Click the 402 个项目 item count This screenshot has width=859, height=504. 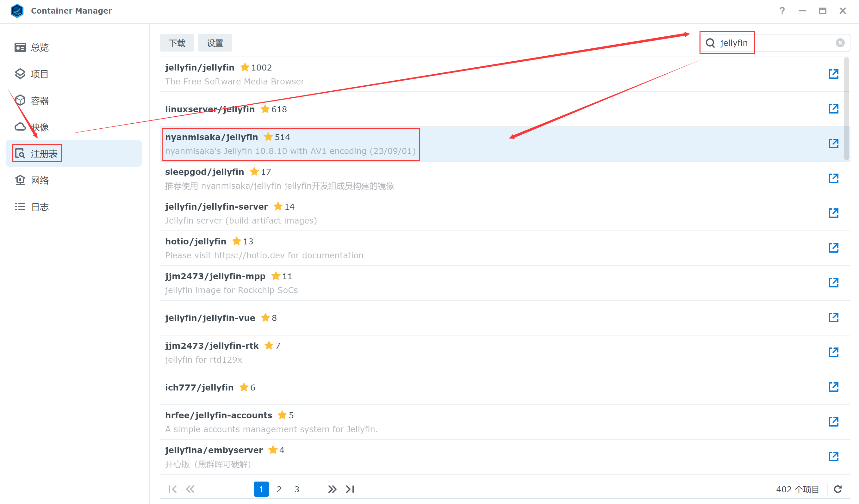point(797,489)
